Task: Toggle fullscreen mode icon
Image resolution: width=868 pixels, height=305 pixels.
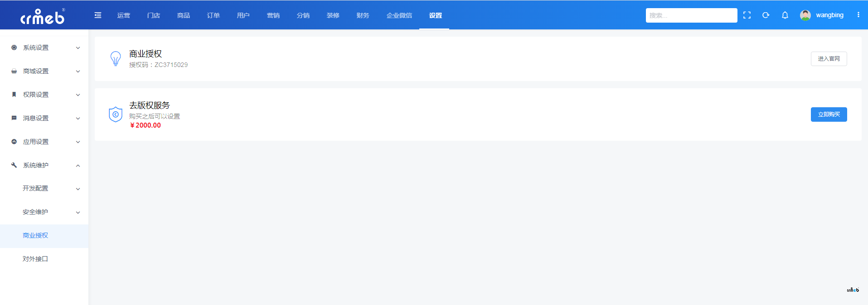Action: tap(747, 15)
